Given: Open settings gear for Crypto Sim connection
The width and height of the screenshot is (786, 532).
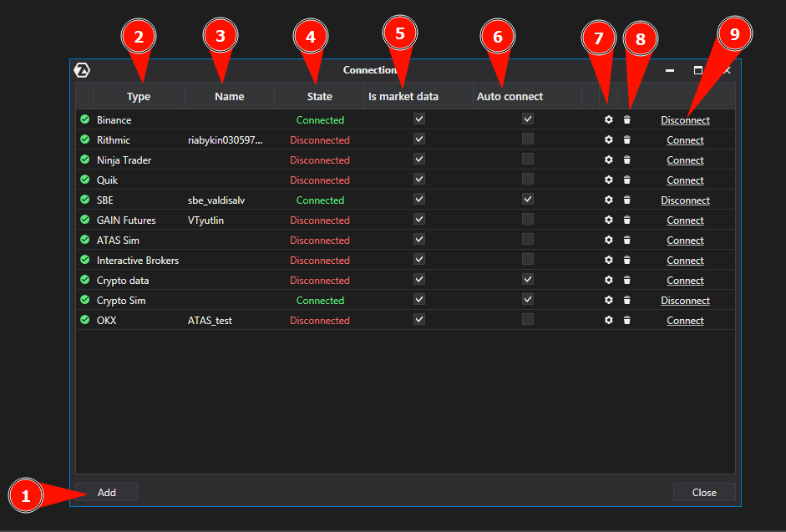Looking at the screenshot, I should [609, 300].
